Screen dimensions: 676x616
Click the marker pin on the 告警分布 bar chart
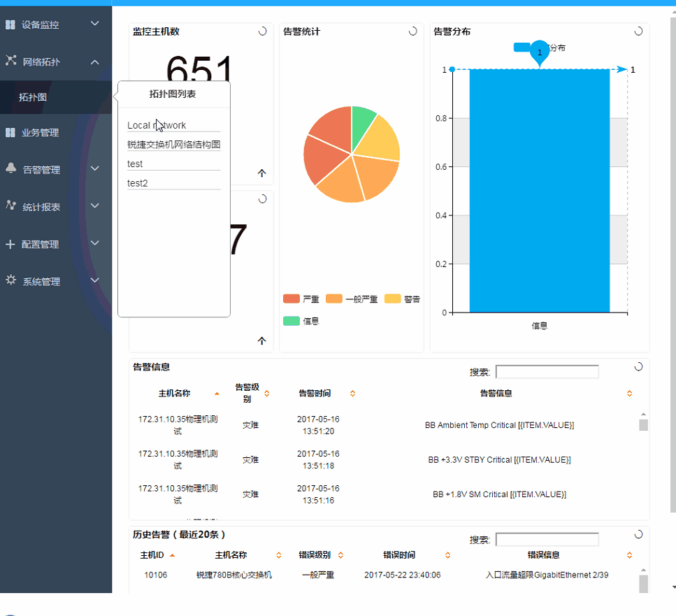coord(540,52)
